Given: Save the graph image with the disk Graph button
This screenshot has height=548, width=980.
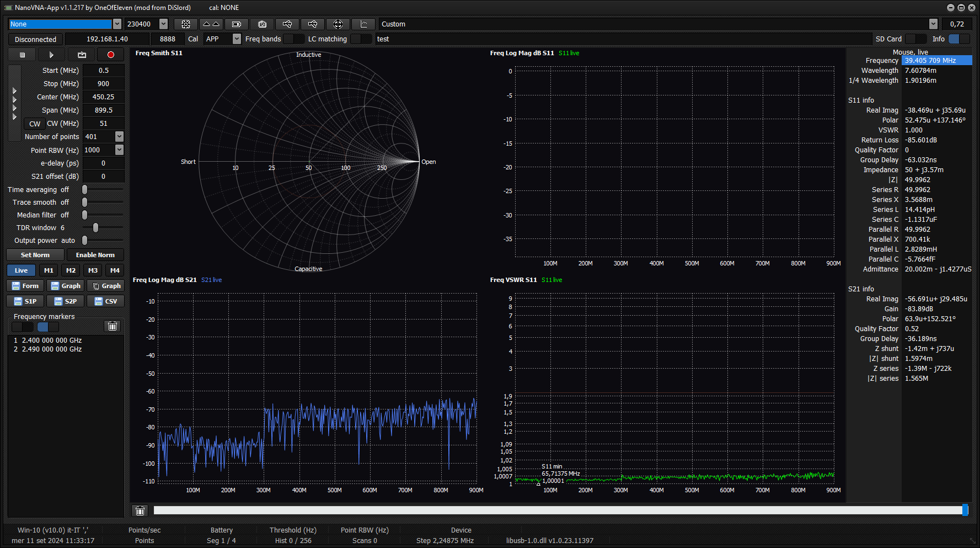Looking at the screenshot, I should [65, 286].
